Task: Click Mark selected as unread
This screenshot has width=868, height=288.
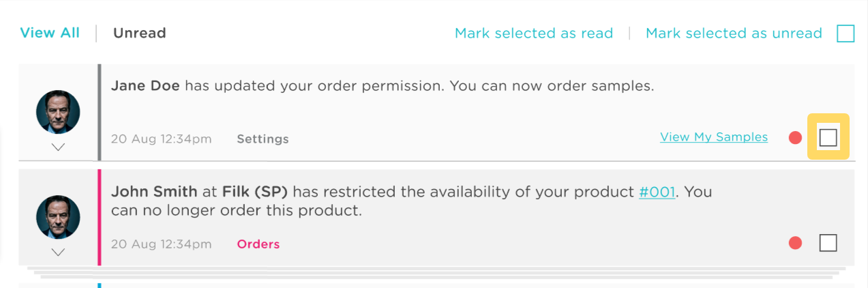Action: coord(734,33)
